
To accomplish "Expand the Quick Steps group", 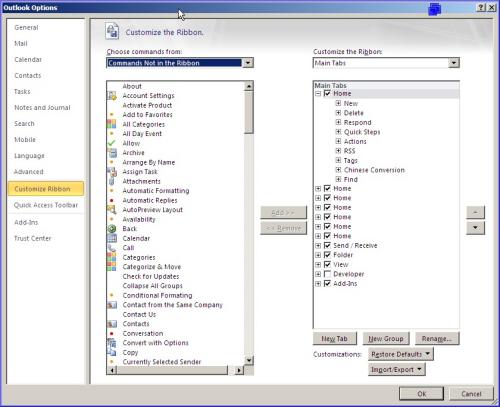I will (x=338, y=132).
